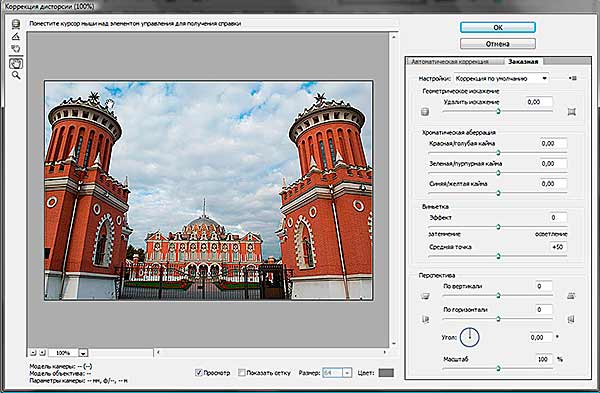Select the Move Grid tool
The image size is (600, 393).
tap(16, 49)
